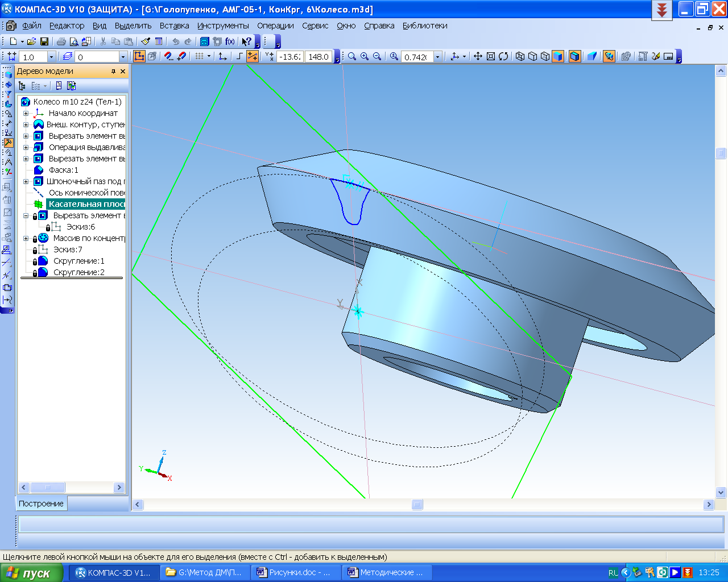Switch to Рисунки.doc in the taskbar
Viewport: 728px width, 582px height.
296,572
